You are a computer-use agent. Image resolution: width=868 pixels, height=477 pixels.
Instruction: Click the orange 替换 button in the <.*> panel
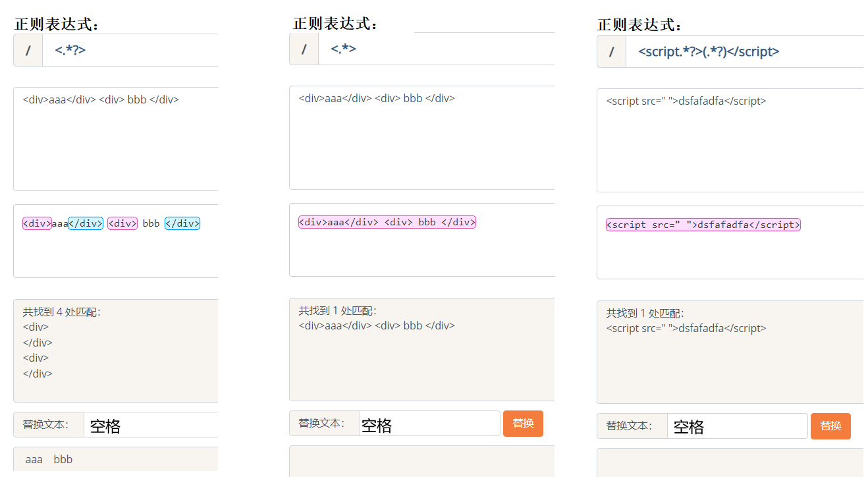523,424
